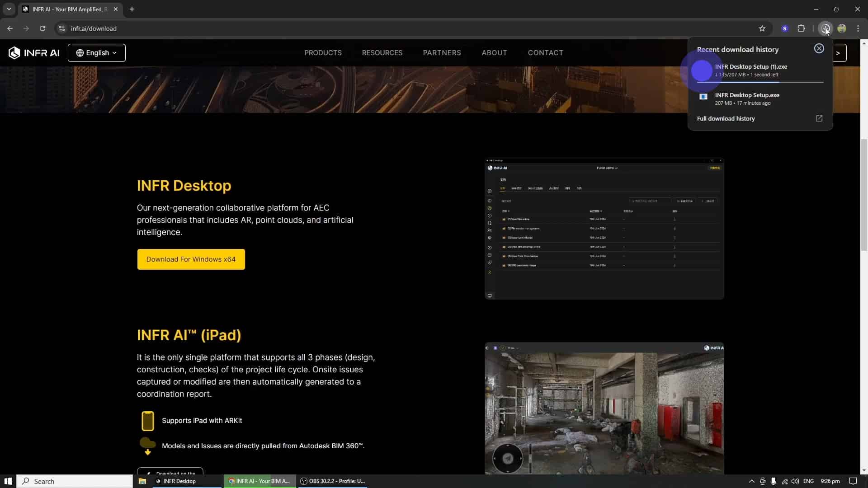The width and height of the screenshot is (868, 488).
Task: Open the CONTACT menu item
Action: [545, 53]
